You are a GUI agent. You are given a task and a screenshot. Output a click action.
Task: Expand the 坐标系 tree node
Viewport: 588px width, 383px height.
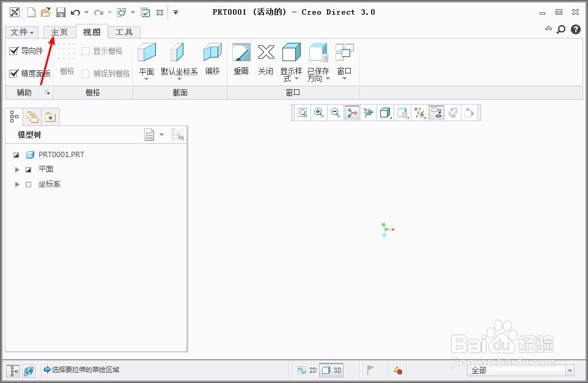[17, 184]
